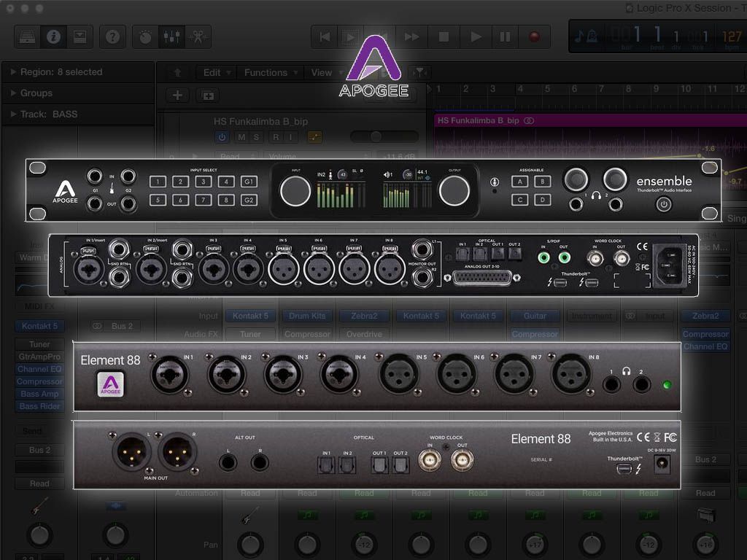
Task: Click the up-arrow icon beside Edit menu
Action: [x=177, y=72]
